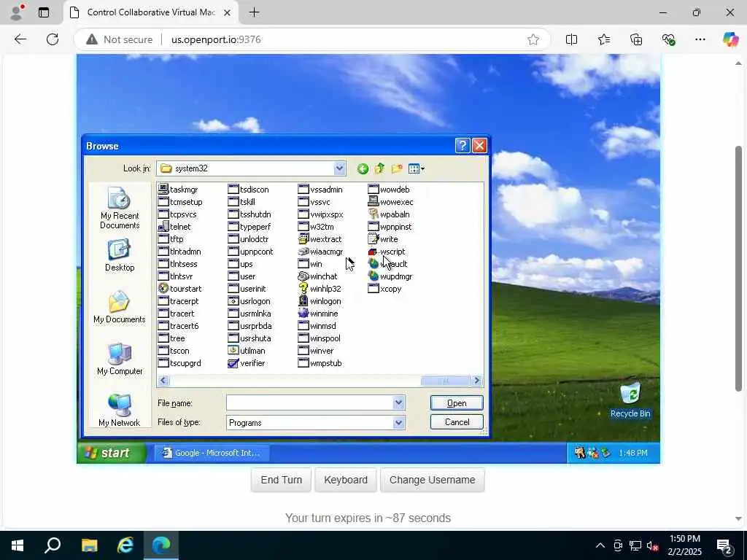747x560 pixels.
Task: Select the xcopy file
Action: (385, 289)
